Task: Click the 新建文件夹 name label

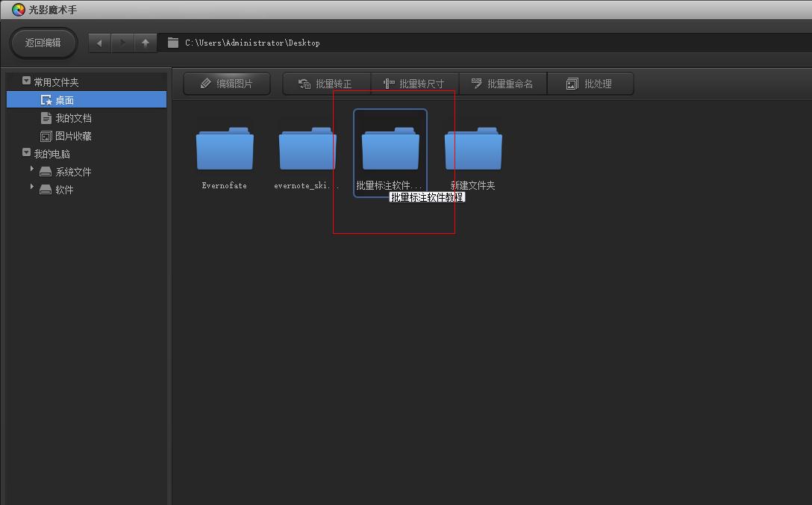Action: coord(473,185)
